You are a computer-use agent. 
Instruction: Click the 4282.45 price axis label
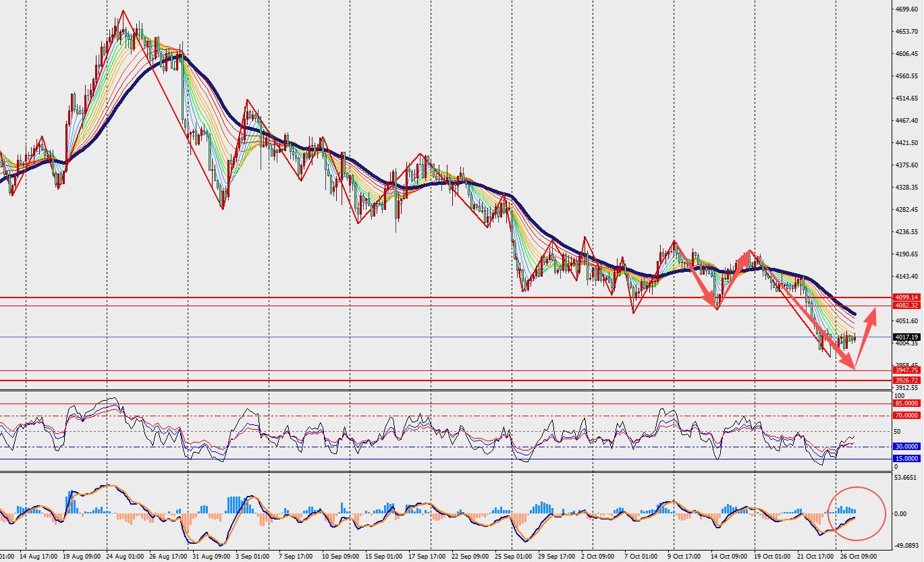point(906,210)
